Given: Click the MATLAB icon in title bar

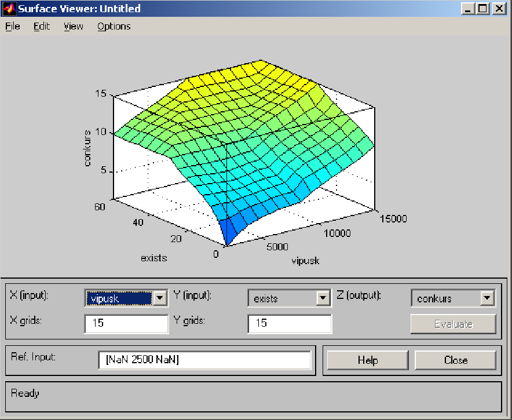Looking at the screenshot, I should tap(10, 9).
